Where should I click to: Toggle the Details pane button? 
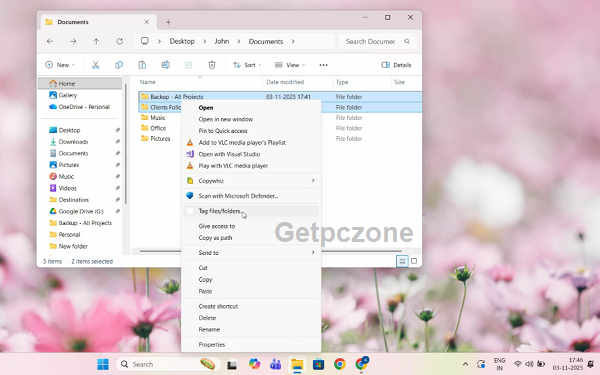pos(396,65)
